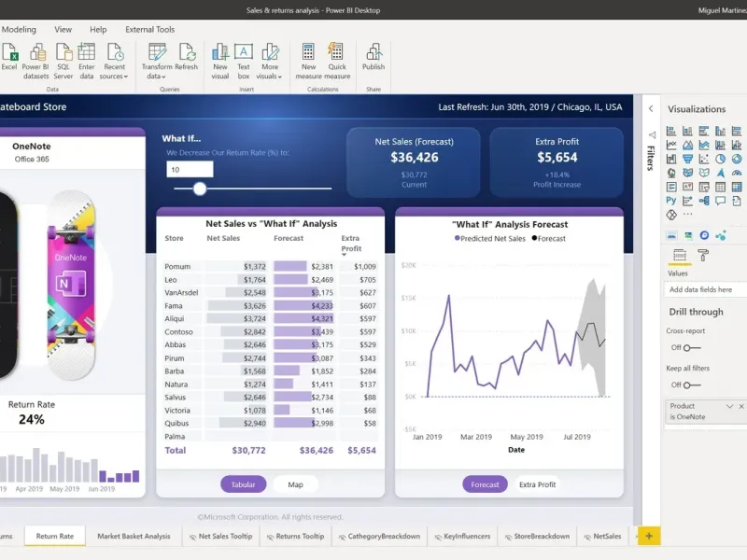
Task: Choose the slicer visual
Action: tap(704, 188)
